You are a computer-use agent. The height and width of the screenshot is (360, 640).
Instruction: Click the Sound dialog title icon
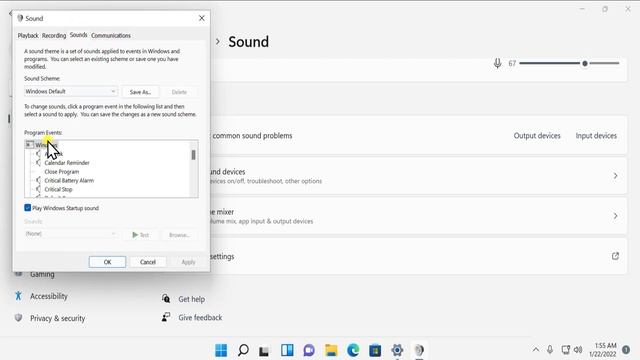pyautogui.click(x=20, y=18)
